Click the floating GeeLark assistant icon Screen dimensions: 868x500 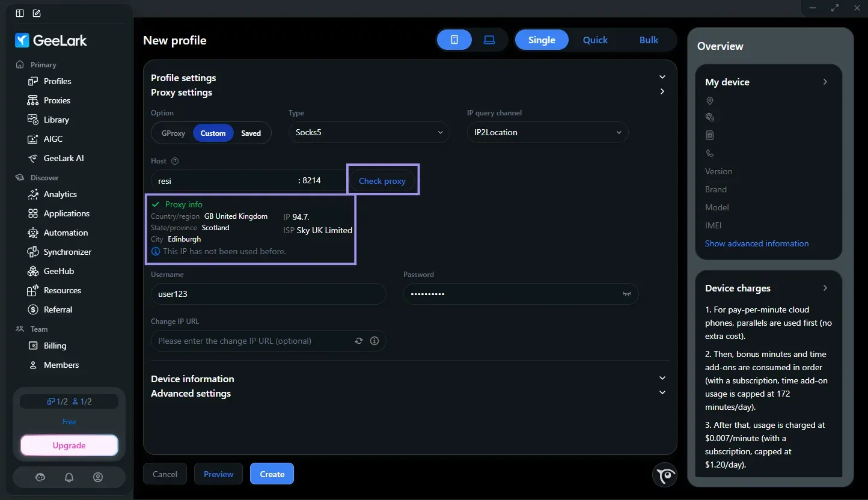665,475
